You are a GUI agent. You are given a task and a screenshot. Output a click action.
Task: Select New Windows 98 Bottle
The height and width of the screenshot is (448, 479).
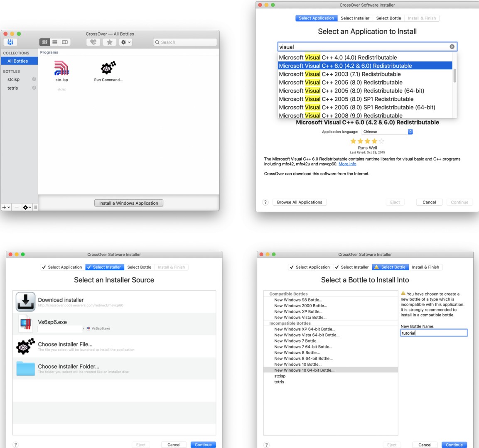coord(331,300)
